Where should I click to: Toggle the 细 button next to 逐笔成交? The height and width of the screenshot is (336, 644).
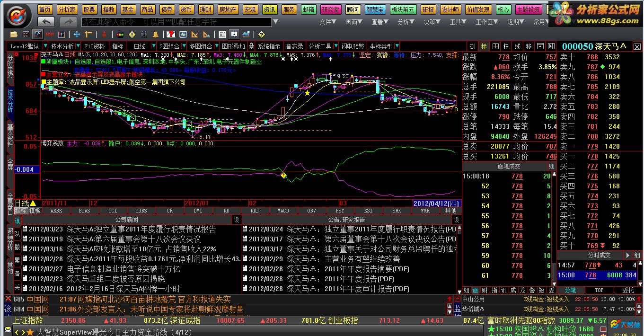click(552, 166)
